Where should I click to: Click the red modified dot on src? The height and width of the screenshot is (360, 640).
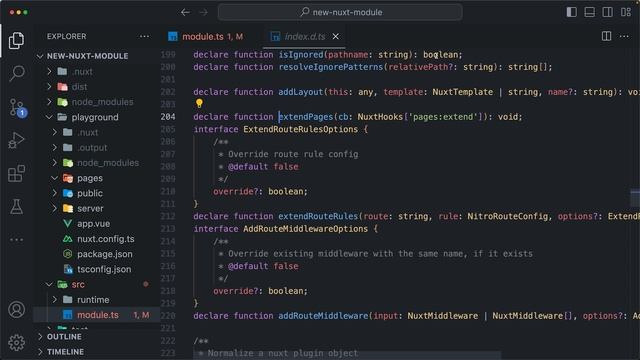(x=146, y=284)
